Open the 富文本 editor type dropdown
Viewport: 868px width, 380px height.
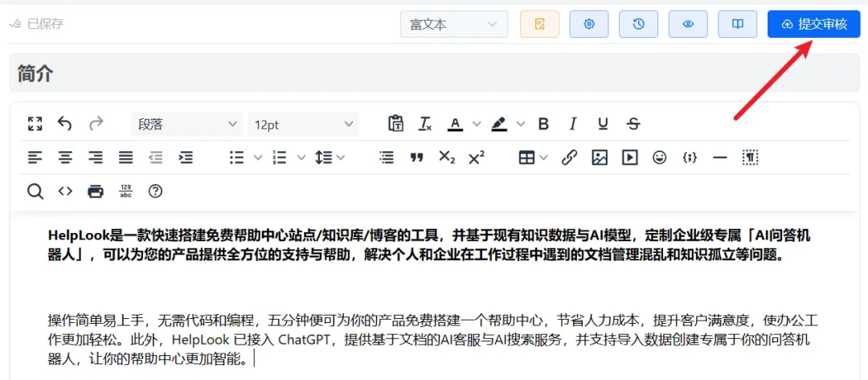(454, 24)
